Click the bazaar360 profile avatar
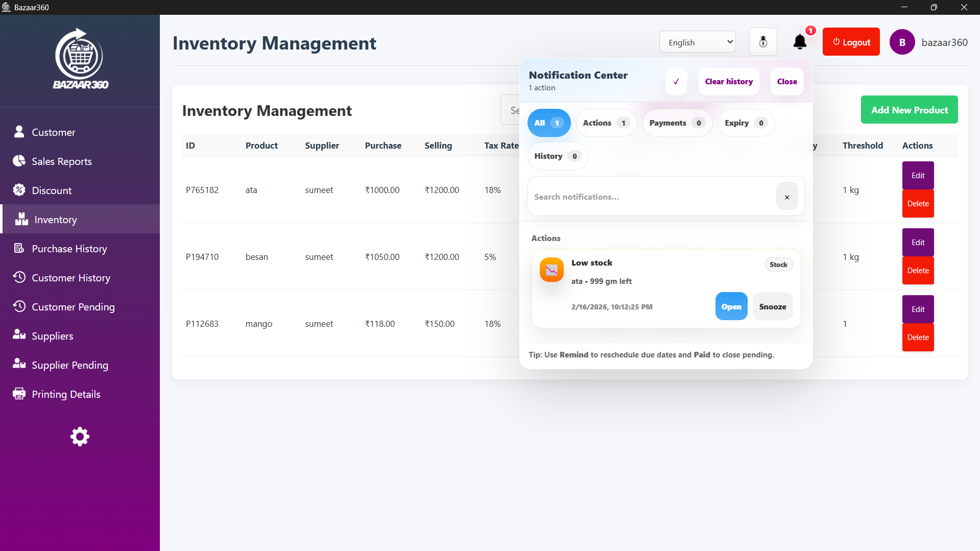The image size is (980, 551). pos(902,42)
